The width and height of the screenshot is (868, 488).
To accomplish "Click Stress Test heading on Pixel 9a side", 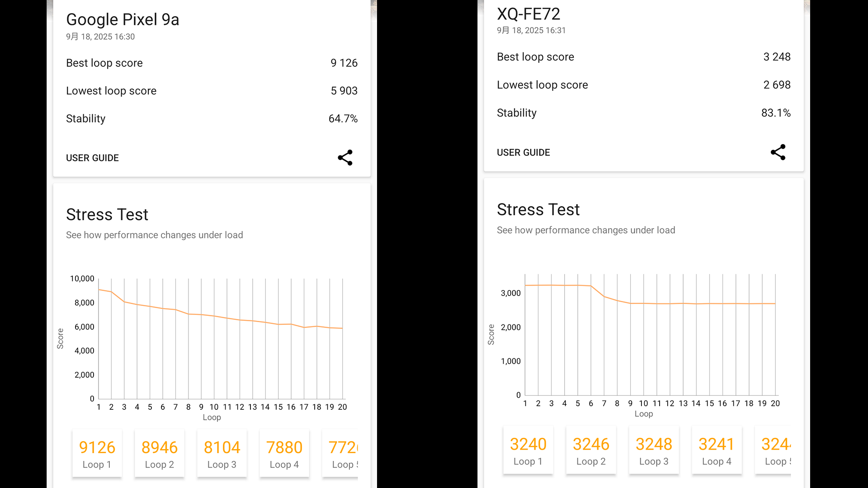I will click(x=107, y=215).
